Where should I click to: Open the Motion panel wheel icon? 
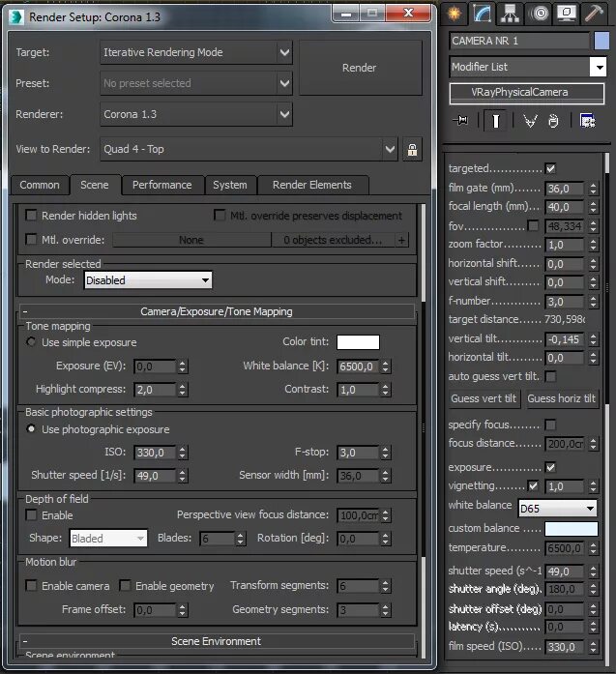click(x=540, y=14)
